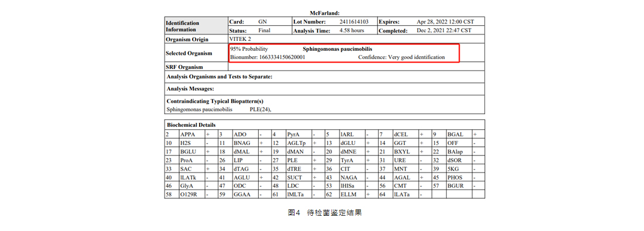The width and height of the screenshot is (644, 231).
Task: Click the APPA test cell
Action: pyautogui.click(x=192, y=134)
